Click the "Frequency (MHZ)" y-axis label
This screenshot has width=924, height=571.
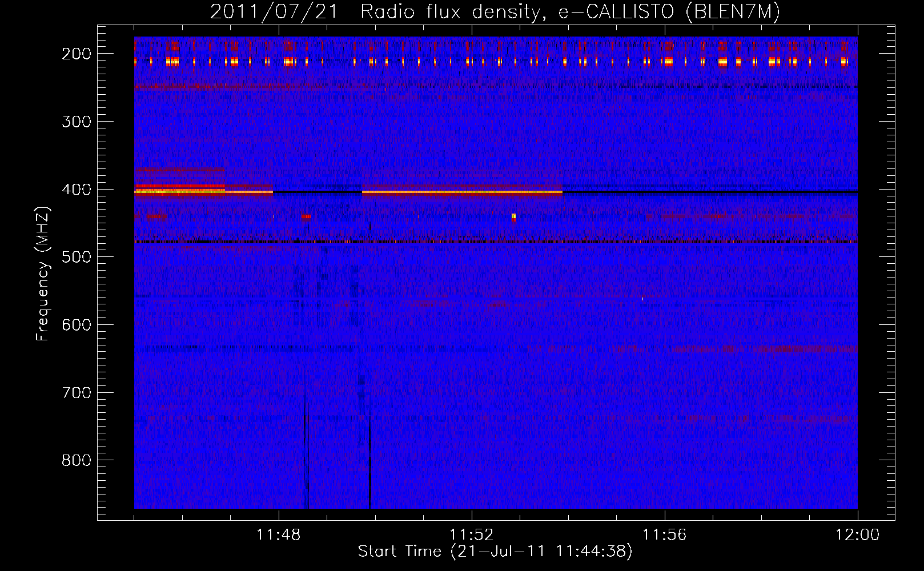pos(43,274)
